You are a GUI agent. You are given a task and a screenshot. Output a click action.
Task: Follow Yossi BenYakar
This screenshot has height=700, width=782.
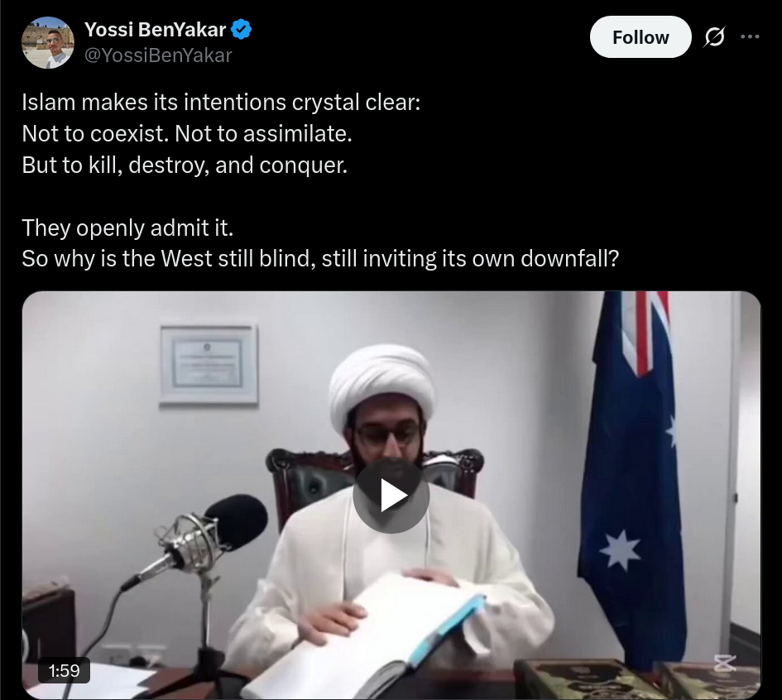[640, 37]
